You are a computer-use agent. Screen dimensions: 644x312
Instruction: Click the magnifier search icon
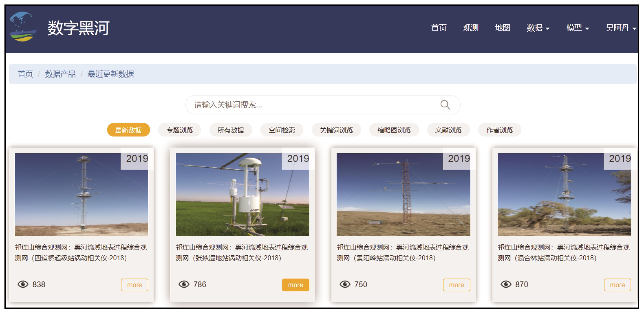[x=445, y=105]
